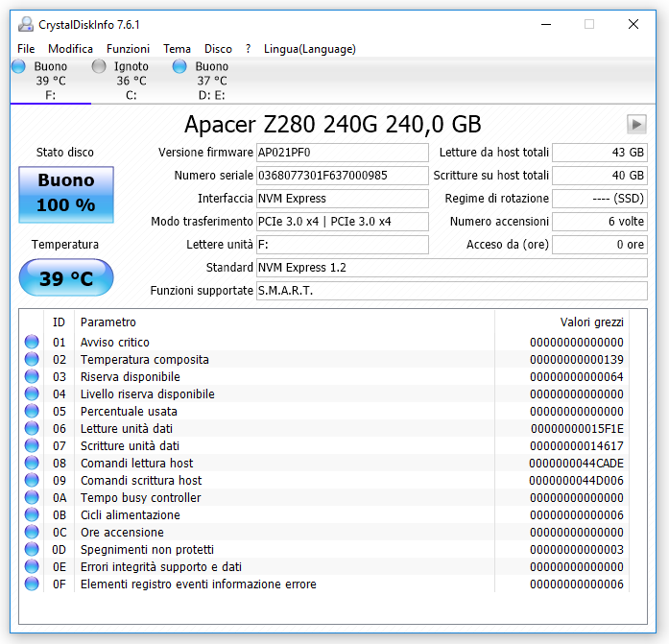Image resolution: width=669 pixels, height=644 pixels.
Task: Click the Versione firmware field AP021PF0
Action: [343, 153]
